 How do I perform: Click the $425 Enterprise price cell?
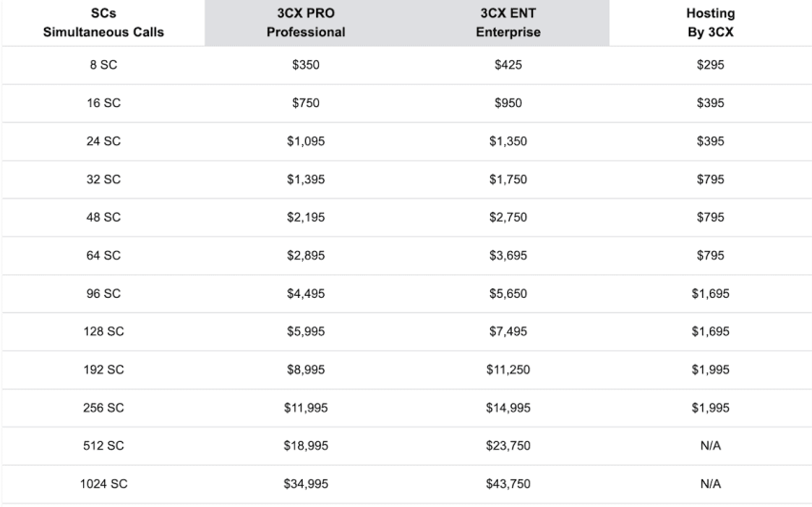click(x=508, y=65)
